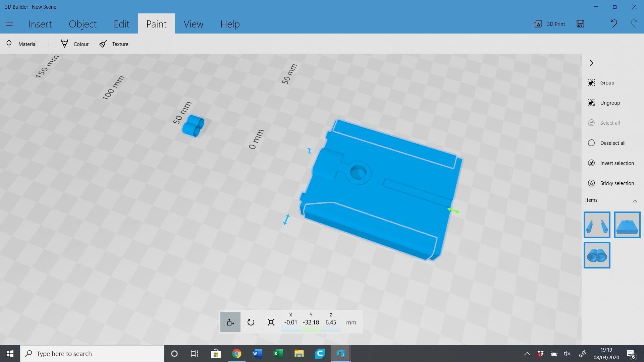Screen dimensions: 644x362
Task: Collapse the right side panel
Action: tap(591, 63)
